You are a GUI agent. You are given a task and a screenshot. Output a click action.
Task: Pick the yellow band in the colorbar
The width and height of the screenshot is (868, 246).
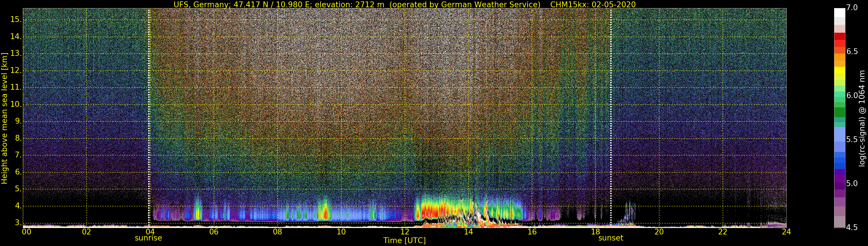[x=839, y=70]
